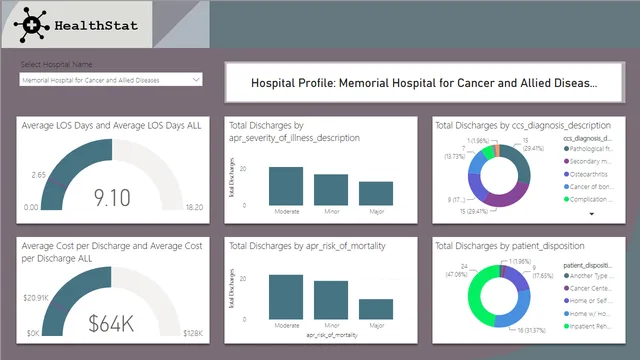Click the apr_risk_of_mortality axis label
This screenshot has height=360, width=640.
click(x=332, y=335)
